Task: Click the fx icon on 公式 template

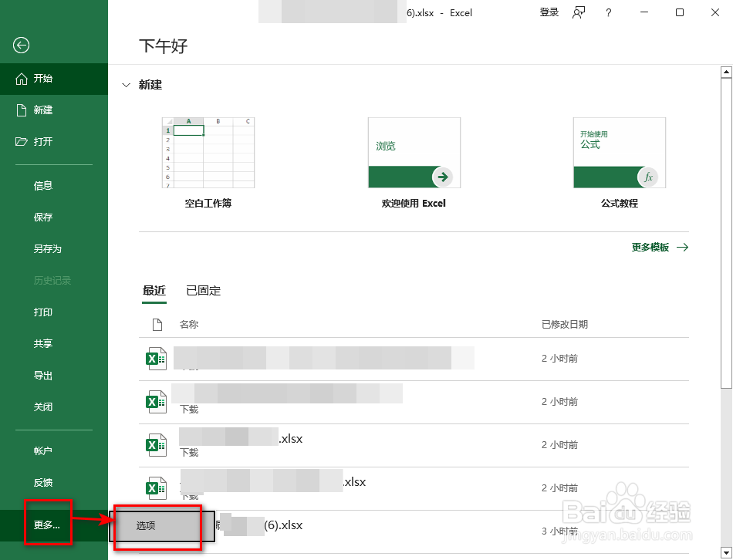Action: tap(648, 177)
